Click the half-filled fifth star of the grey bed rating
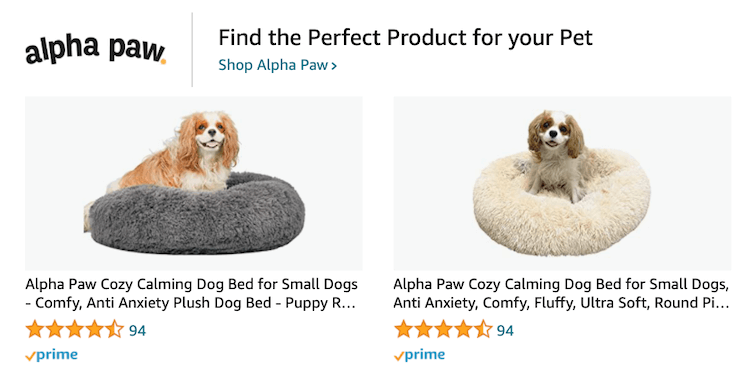 coord(114,330)
